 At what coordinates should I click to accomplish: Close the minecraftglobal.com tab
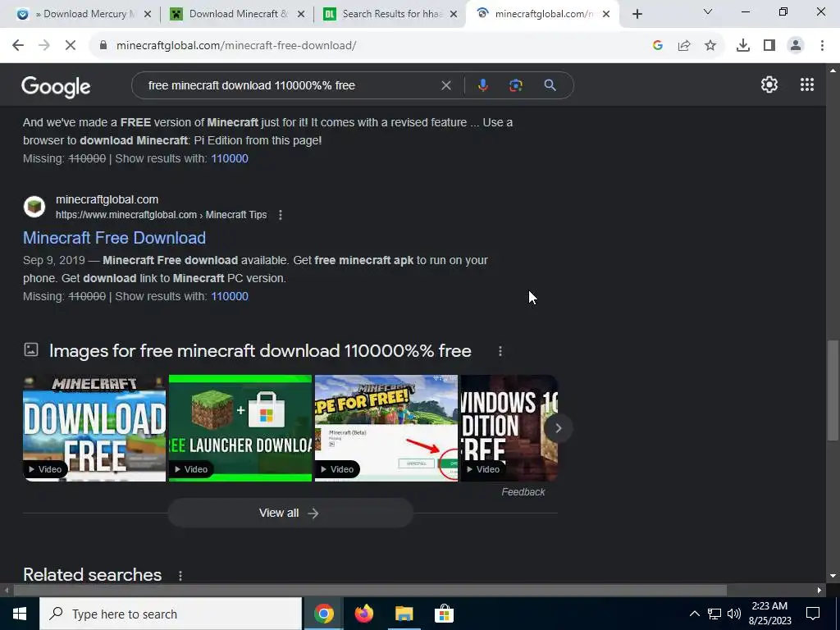click(x=606, y=14)
